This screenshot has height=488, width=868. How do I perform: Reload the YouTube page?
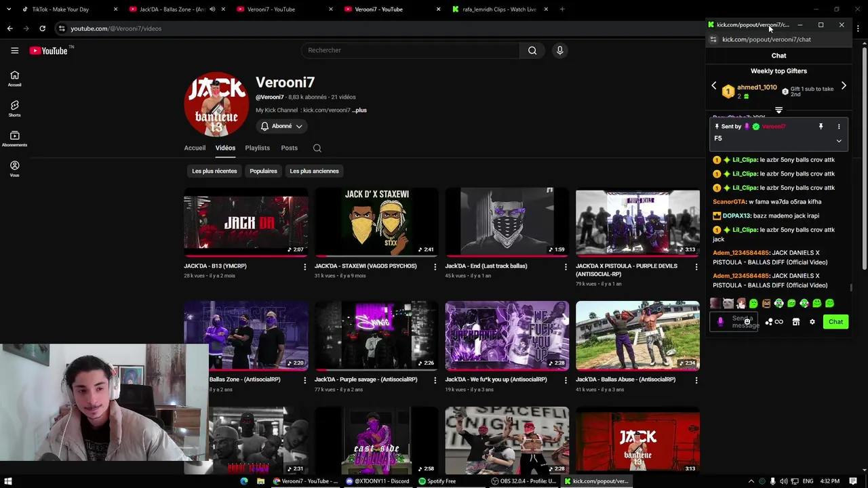point(42,28)
